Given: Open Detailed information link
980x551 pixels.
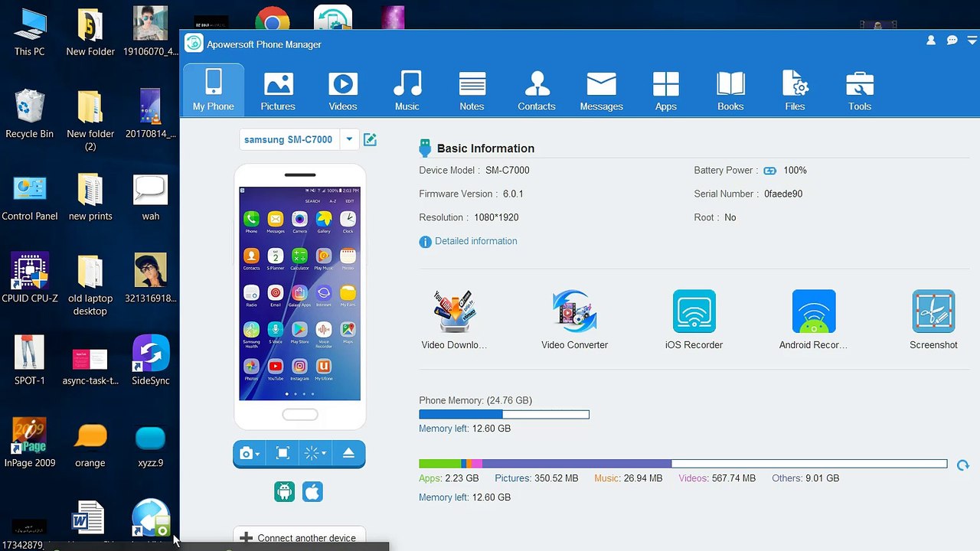Looking at the screenshot, I should tap(475, 241).
